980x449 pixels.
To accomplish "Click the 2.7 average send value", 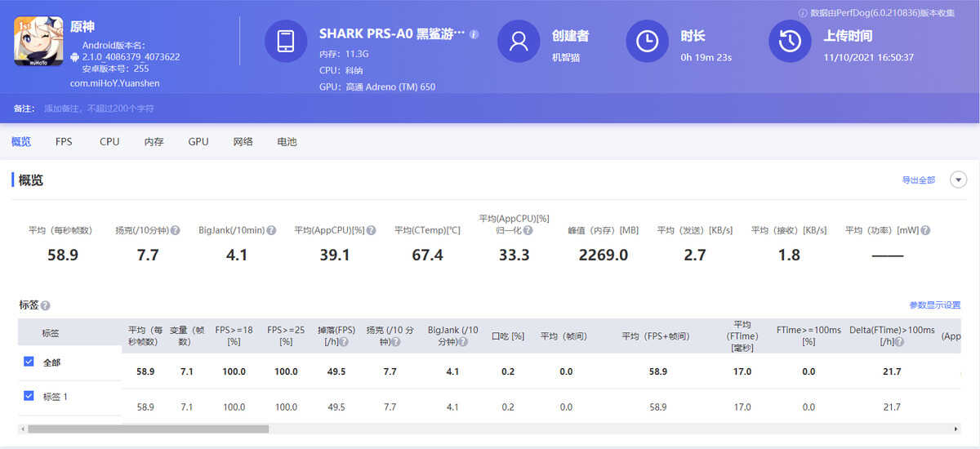I will pos(695,255).
